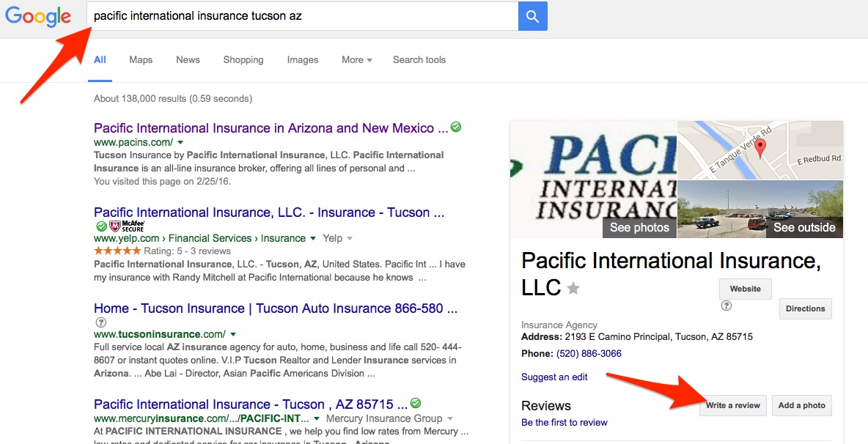Viewport: 868px width, 444px height.
Task: Expand green arrow after mercuryinsurance.com URL
Action: (x=317, y=418)
